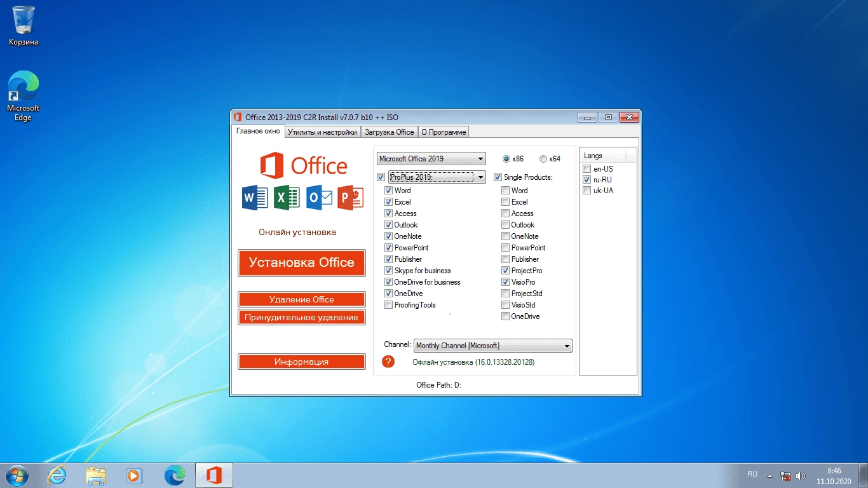Switch to О Программе tab
Image resolution: width=868 pixels, height=488 pixels.
click(444, 132)
